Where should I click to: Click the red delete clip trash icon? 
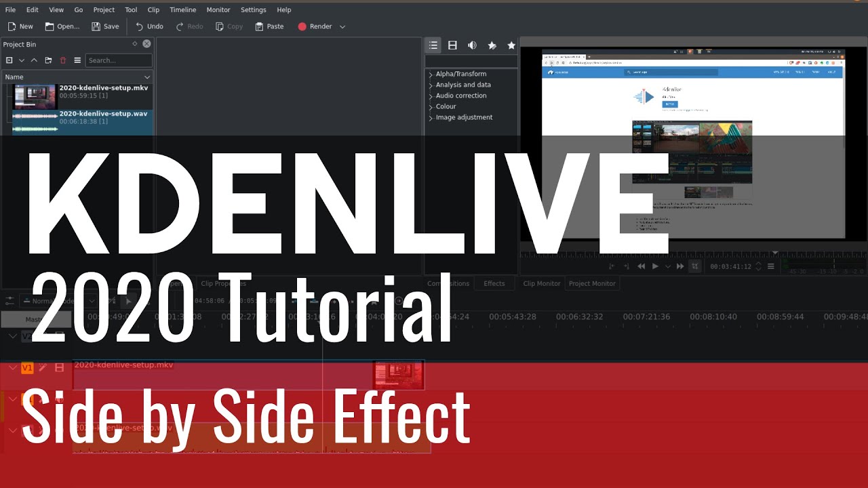63,60
